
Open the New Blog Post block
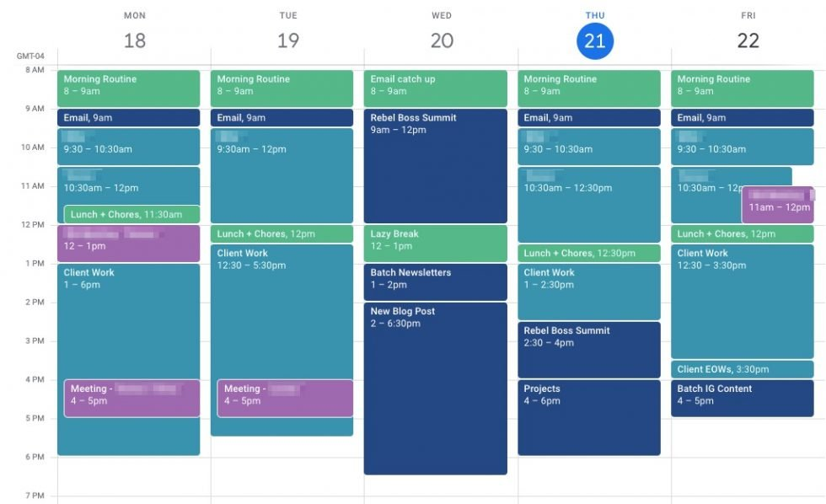point(435,379)
